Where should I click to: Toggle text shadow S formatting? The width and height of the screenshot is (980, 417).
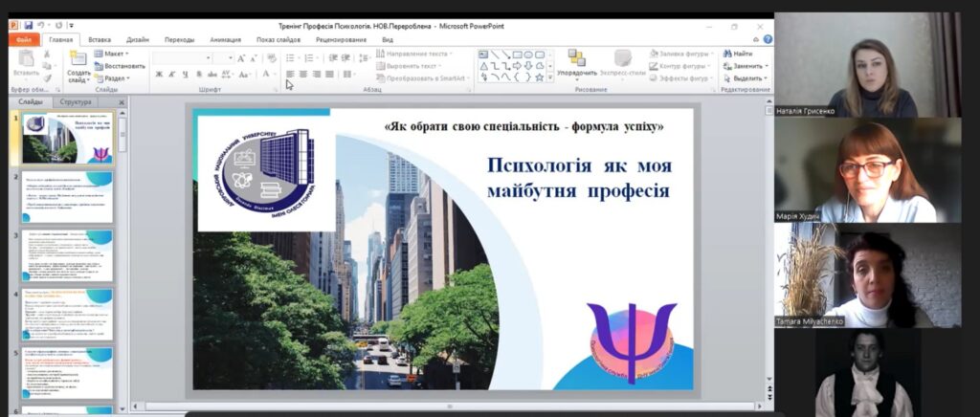click(x=198, y=75)
